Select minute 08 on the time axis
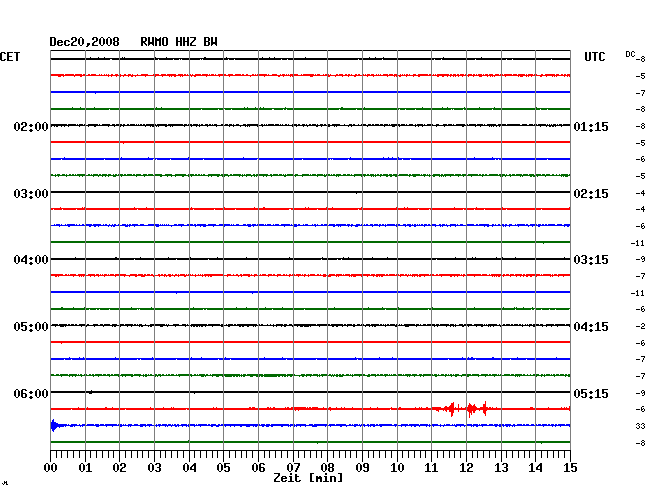650x494 pixels. pos(327,467)
